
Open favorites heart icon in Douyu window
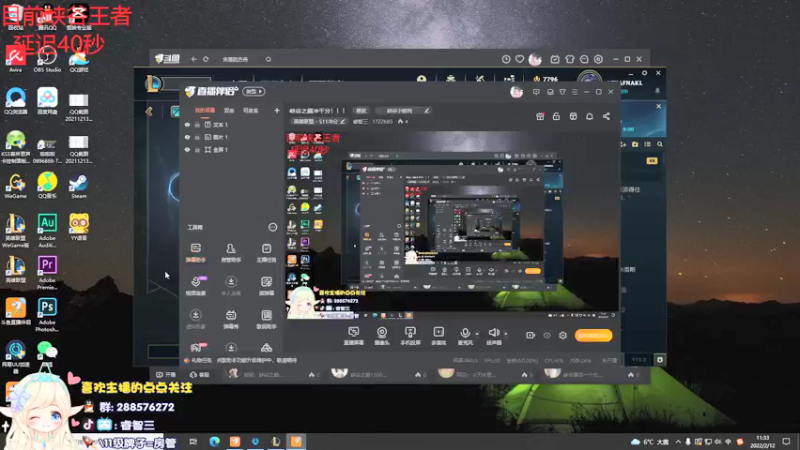tap(519, 59)
